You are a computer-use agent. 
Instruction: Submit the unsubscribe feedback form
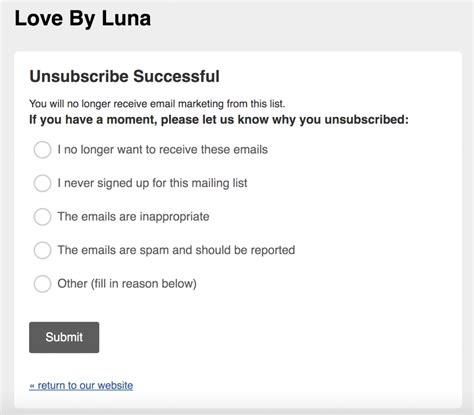64,337
